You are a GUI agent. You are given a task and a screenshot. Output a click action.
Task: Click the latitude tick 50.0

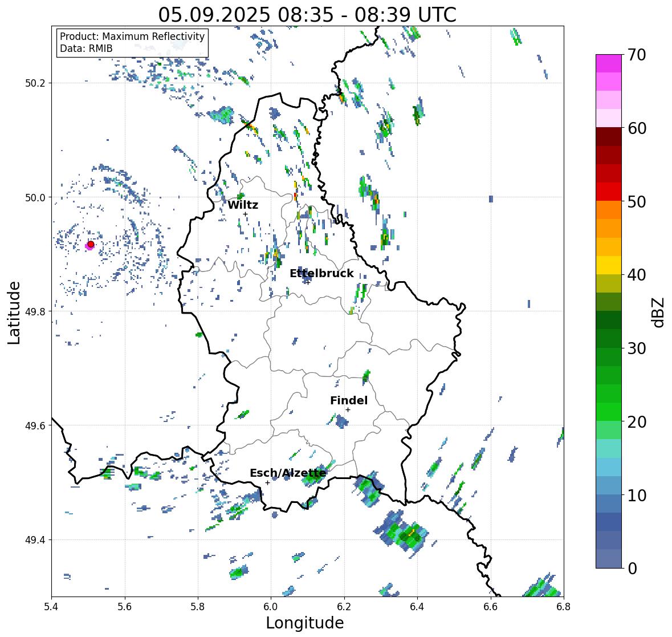pos(35,197)
